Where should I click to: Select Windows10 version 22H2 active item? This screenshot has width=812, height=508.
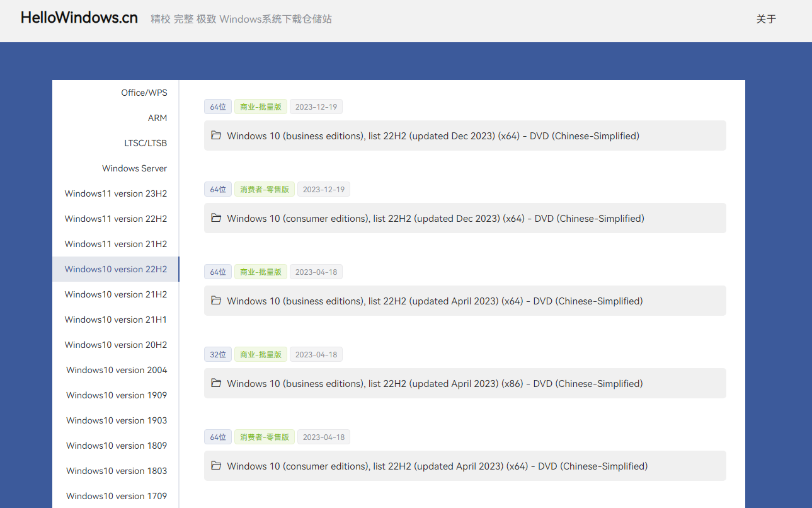(x=116, y=269)
